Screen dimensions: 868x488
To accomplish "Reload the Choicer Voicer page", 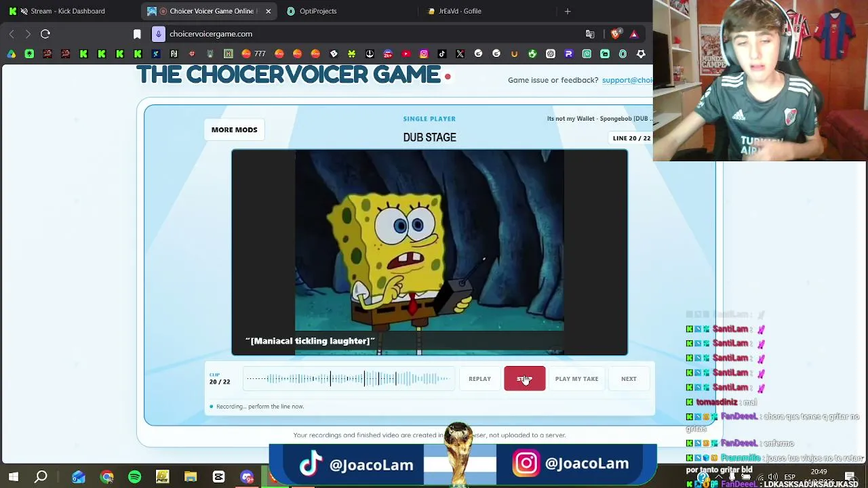I will pyautogui.click(x=45, y=34).
